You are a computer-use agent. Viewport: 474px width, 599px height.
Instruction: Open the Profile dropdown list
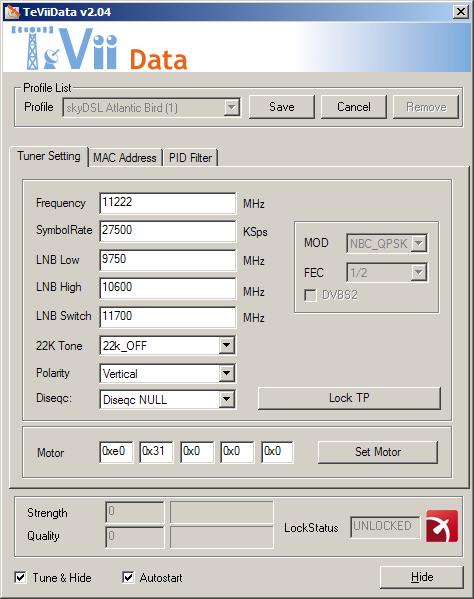(x=231, y=107)
